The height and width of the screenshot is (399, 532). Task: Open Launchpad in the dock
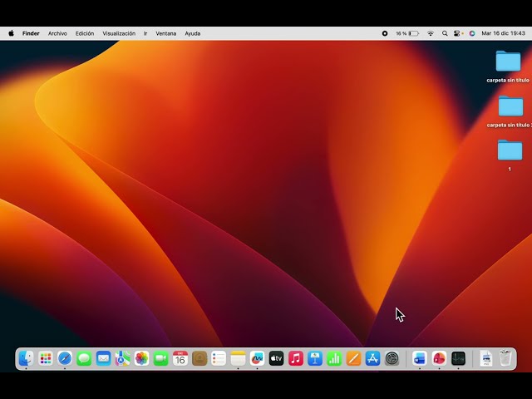click(46, 358)
